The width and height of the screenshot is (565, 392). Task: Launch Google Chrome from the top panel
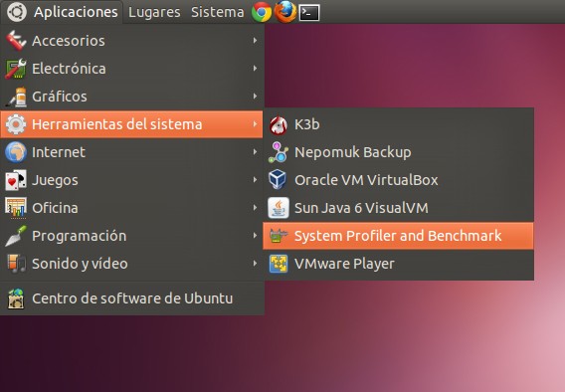(x=262, y=12)
